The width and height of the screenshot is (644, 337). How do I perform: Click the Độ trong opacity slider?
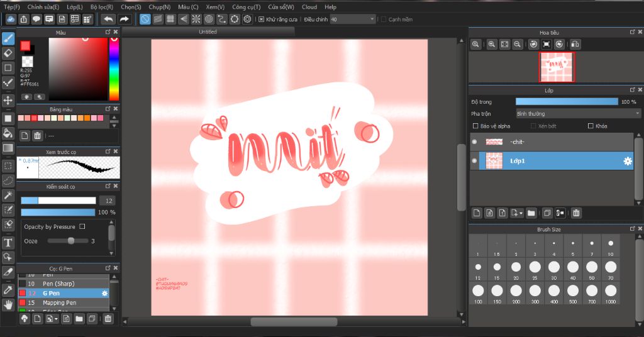[x=567, y=101]
